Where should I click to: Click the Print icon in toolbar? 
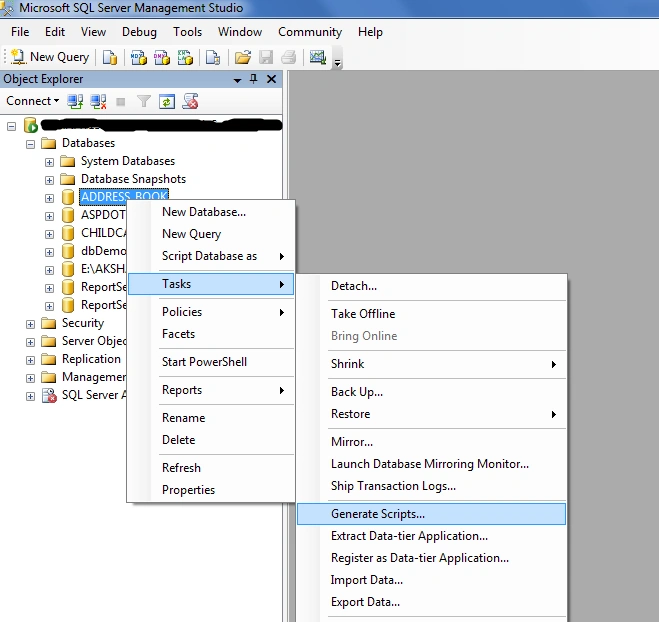288,57
